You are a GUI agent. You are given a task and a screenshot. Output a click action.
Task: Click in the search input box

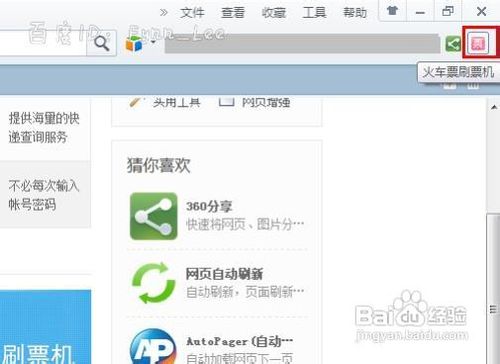click(43, 43)
